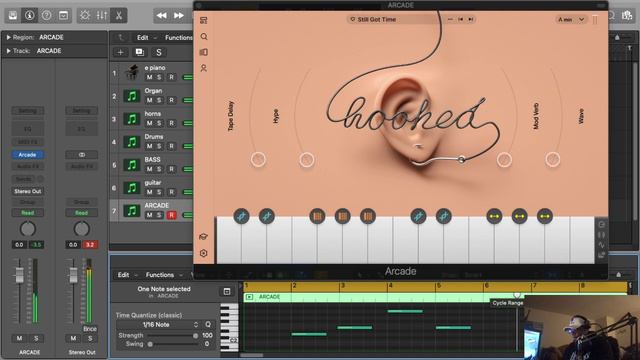Click the middle orange stutter key icon
The height and width of the screenshot is (360, 640).
[342, 216]
